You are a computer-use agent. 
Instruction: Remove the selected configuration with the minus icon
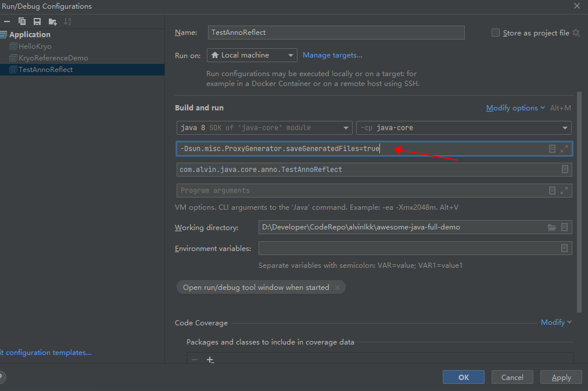(7, 21)
